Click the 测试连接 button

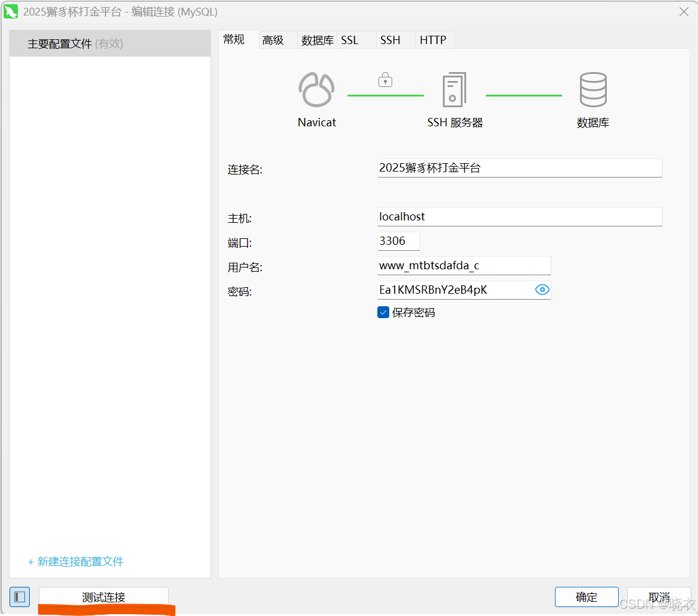pos(104,597)
